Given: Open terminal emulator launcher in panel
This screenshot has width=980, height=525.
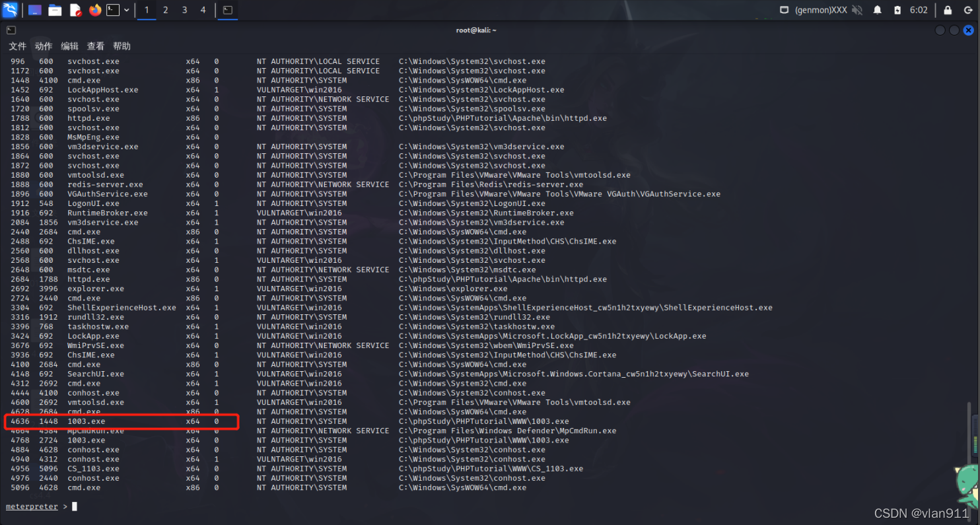Looking at the screenshot, I should pyautogui.click(x=114, y=10).
